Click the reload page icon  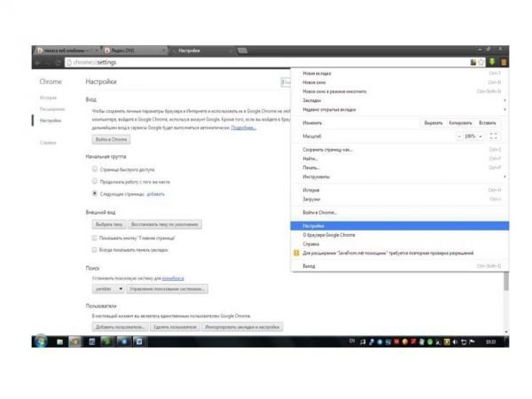[59, 62]
